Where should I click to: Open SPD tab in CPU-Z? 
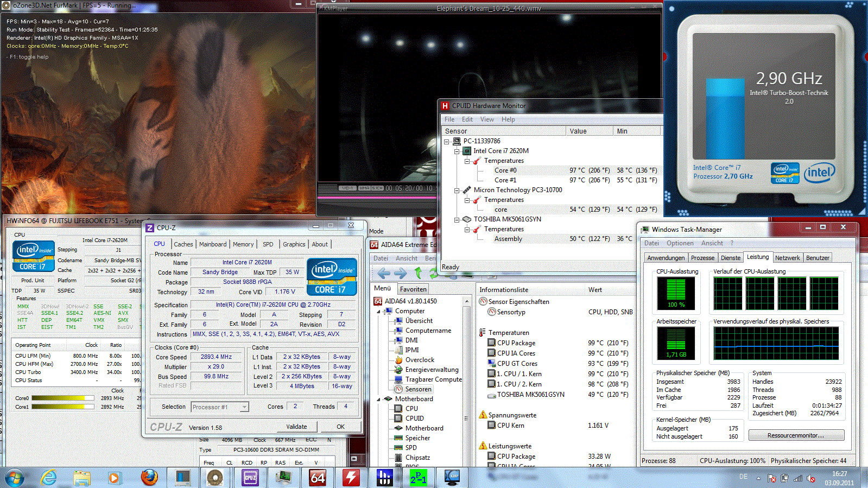pyautogui.click(x=268, y=244)
